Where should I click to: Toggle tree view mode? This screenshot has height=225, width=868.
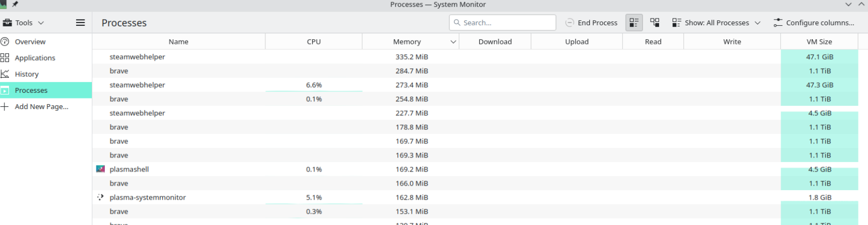pyautogui.click(x=655, y=22)
